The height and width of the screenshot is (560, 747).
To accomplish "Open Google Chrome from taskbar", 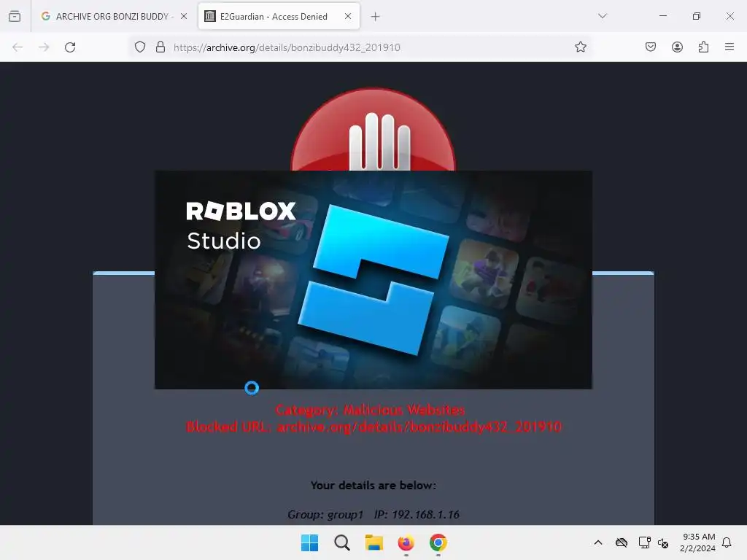I will click(438, 542).
